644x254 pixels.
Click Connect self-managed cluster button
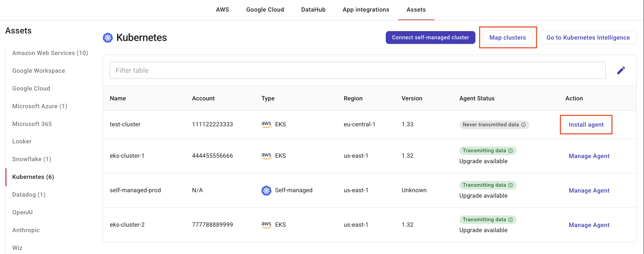[x=430, y=38]
